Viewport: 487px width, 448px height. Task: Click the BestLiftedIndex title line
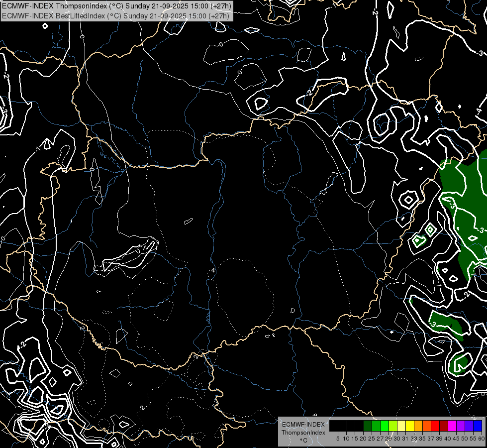(115, 15)
